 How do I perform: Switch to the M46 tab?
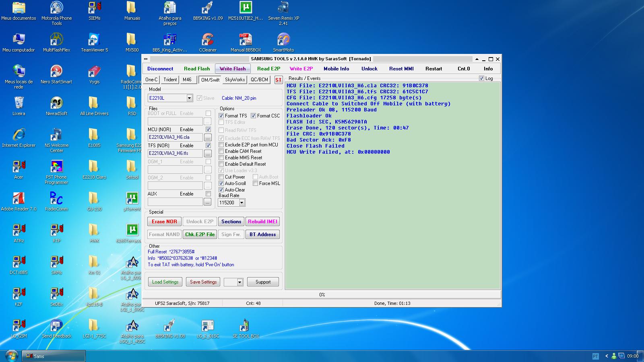[188, 80]
